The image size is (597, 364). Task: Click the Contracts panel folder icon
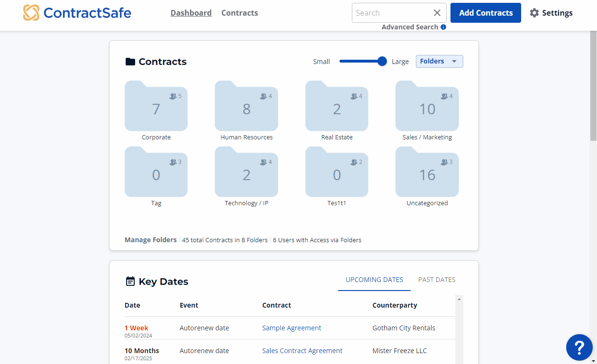pos(130,62)
